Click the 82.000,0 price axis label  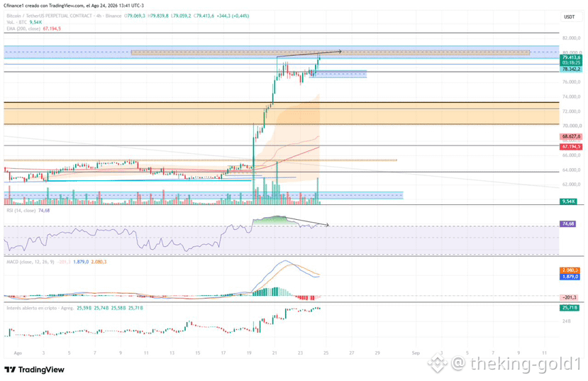[x=572, y=38]
